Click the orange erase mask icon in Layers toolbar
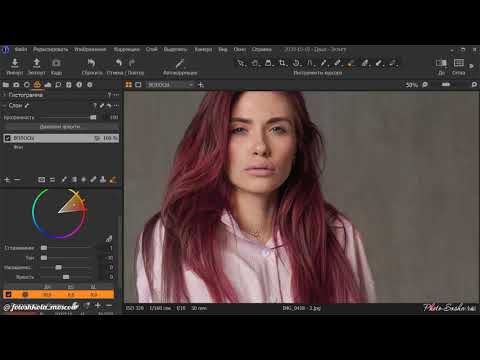The image size is (480, 360). click(113, 180)
